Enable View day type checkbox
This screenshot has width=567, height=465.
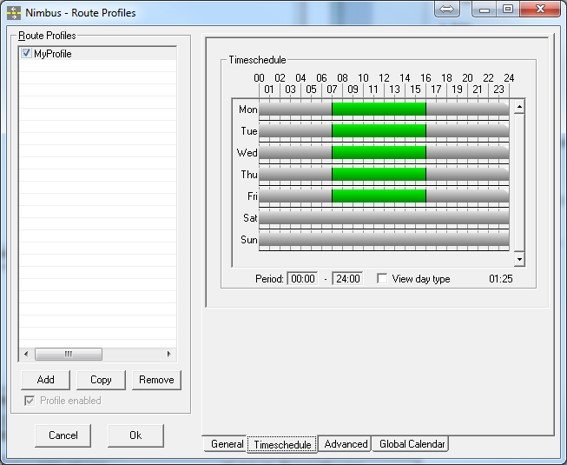pyautogui.click(x=381, y=278)
